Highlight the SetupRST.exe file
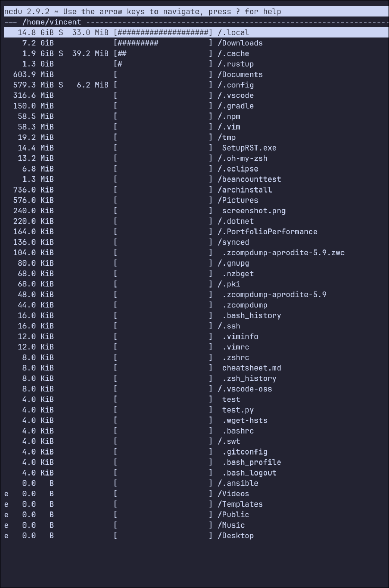 pyautogui.click(x=249, y=148)
